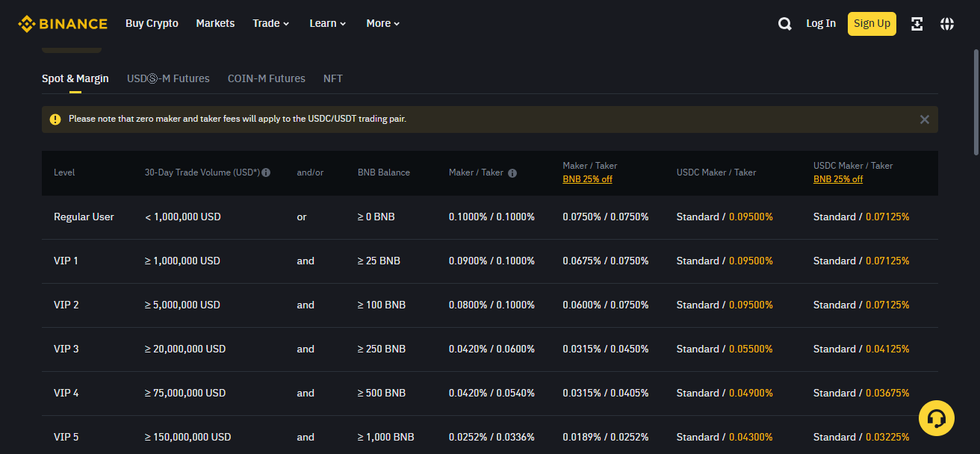Click the '≥ 250 BNB' balance cell
Screen dimensions: 980x454
pyautogui.click(x=382, y=349)
